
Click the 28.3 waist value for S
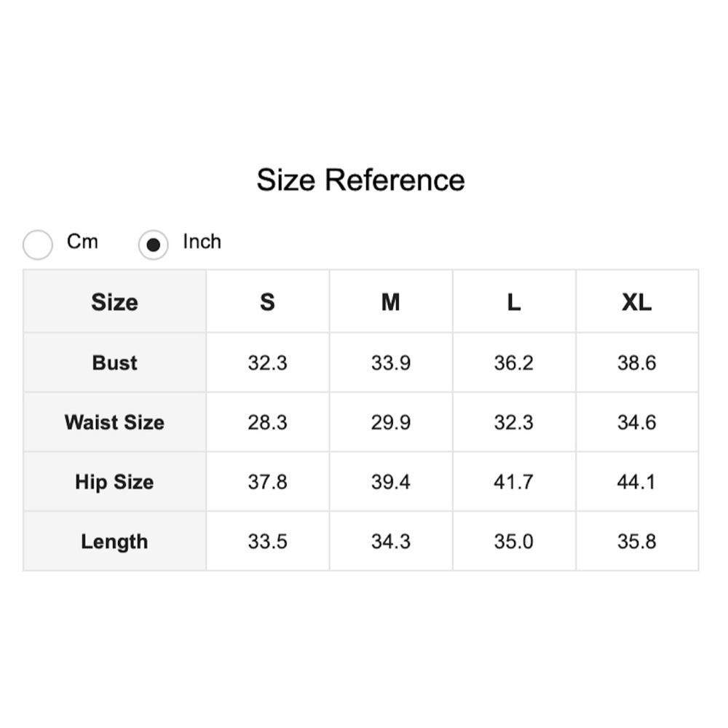[x=267, y=422]
